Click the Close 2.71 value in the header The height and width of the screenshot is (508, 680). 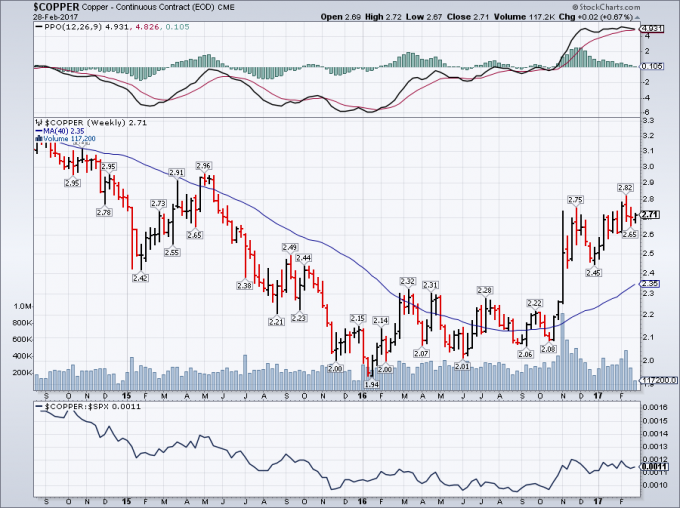tap(468, 17)
